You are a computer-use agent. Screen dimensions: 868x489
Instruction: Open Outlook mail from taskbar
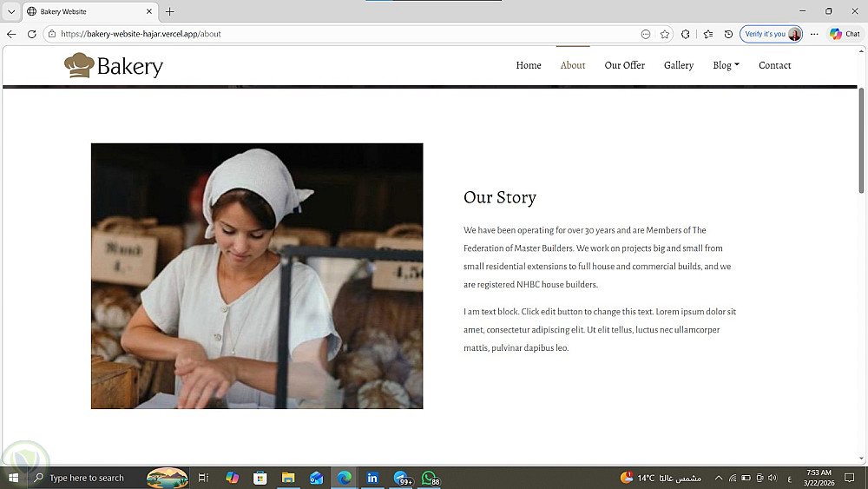point(316,478)
